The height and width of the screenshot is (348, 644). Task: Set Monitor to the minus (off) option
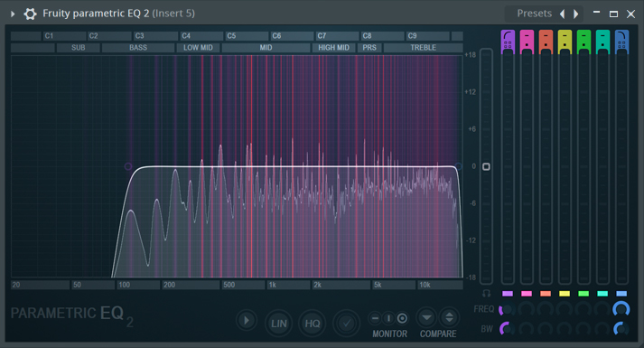coord(375,318)
